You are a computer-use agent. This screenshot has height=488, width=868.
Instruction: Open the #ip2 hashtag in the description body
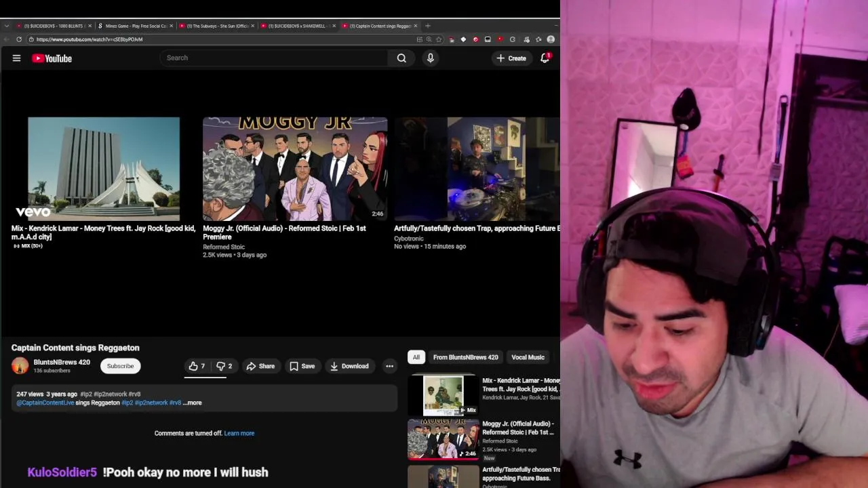tap(127, 403)
